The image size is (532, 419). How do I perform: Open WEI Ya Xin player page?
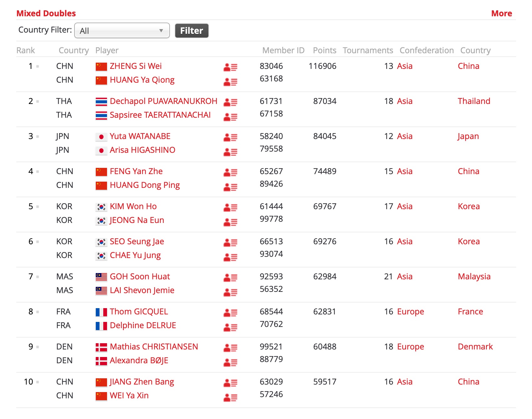click(x=129, y=396)
